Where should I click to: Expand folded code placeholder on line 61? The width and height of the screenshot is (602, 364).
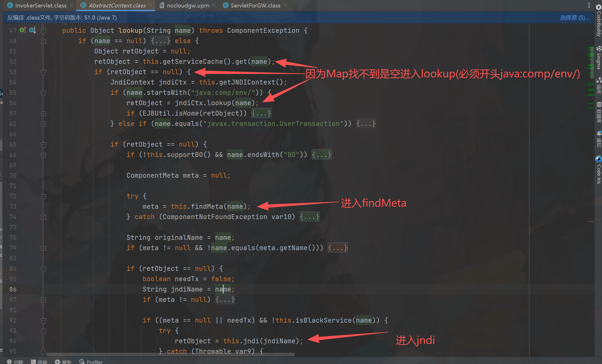[x=366, y=124]
